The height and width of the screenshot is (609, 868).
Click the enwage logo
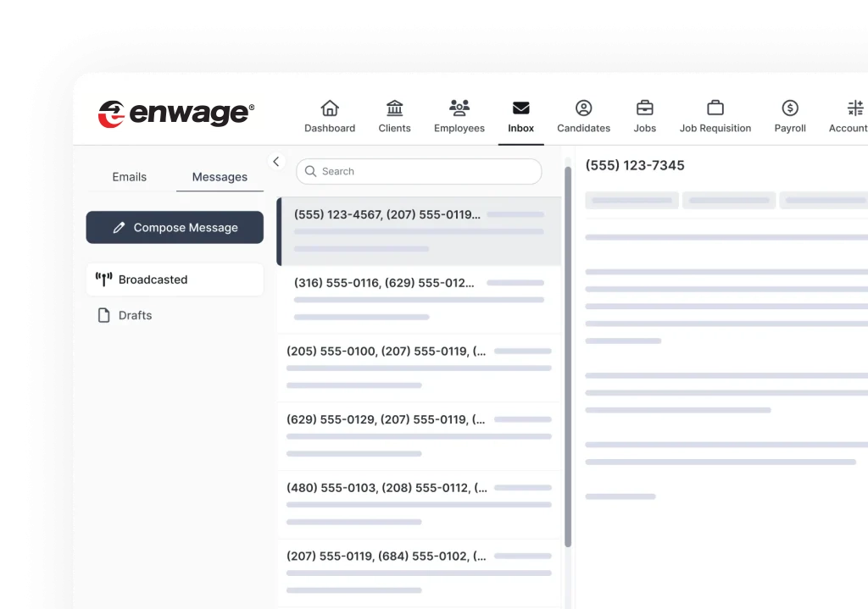(176, 113)
